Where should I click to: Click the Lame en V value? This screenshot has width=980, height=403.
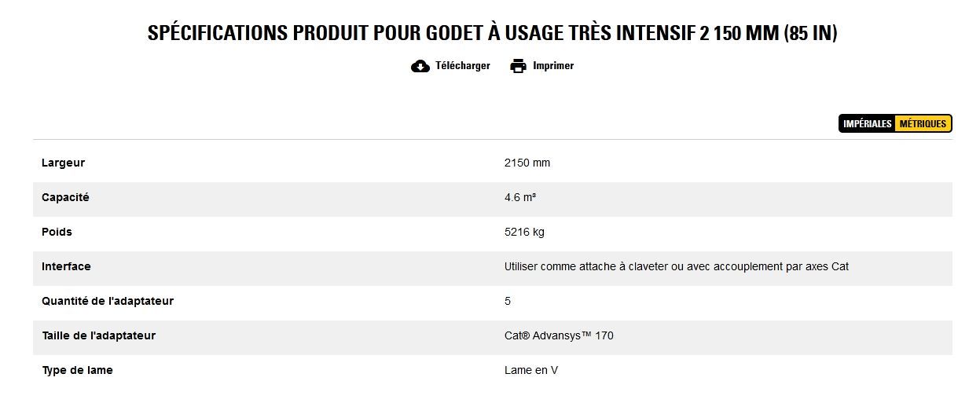[x=531, y=371]
